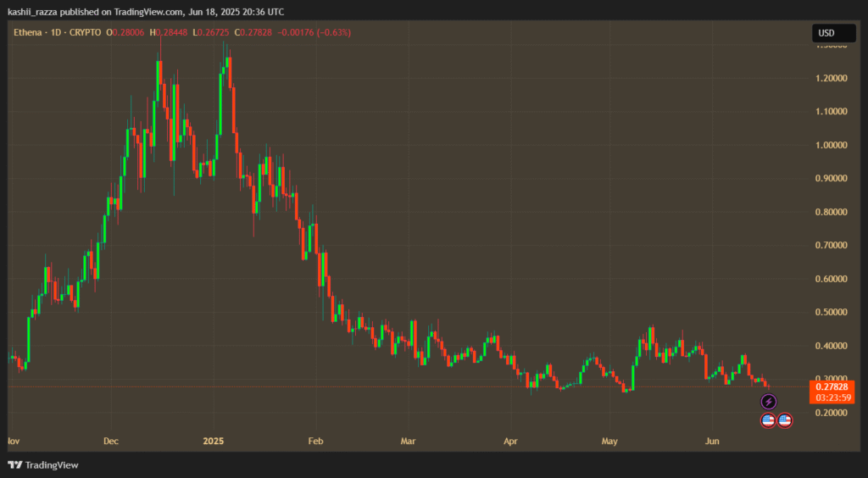Click the Jun label on time axis

pyautogui.click(x=712, y=441)
